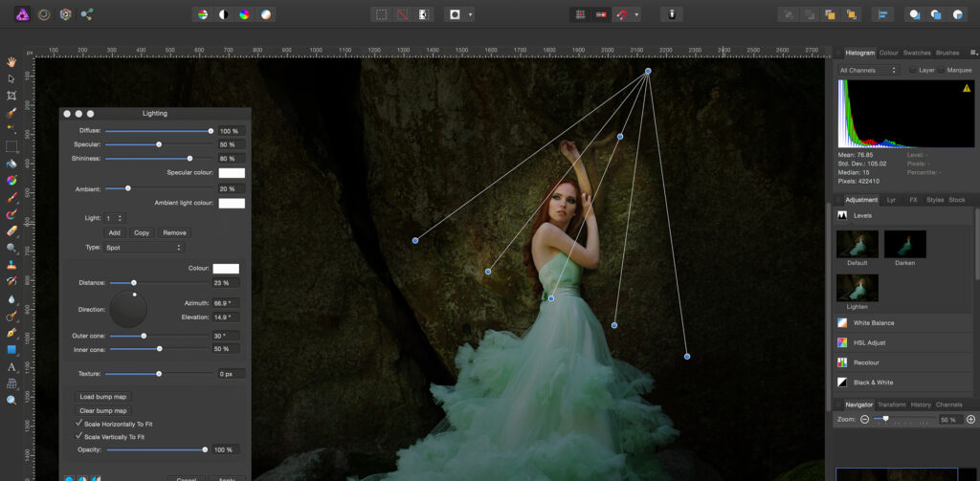Select the Selection Brush tool
Image resolution: width=980 pixels, height=481 pixels.
pyautogui.click(x=11, y=113)
